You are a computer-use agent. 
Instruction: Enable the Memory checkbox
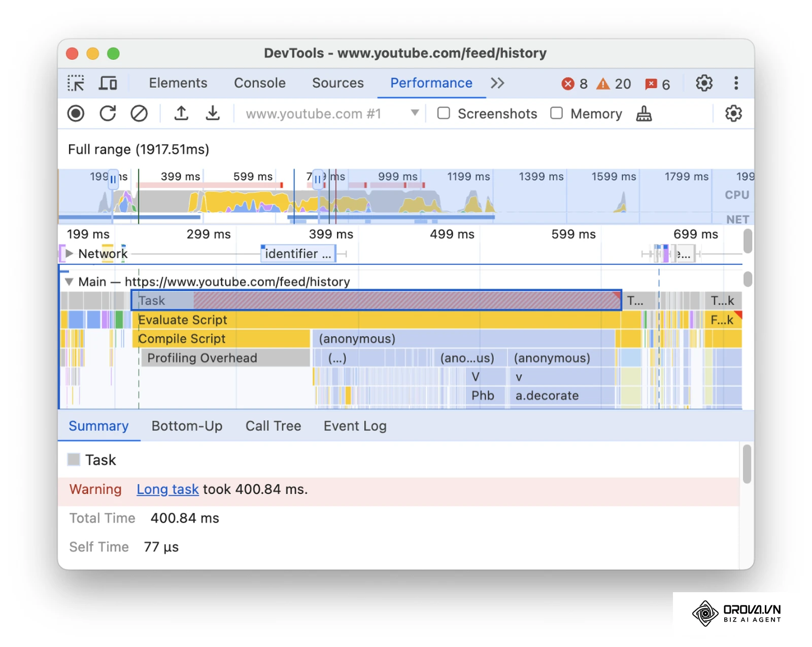pyautogui.click(x=557, y=113)
